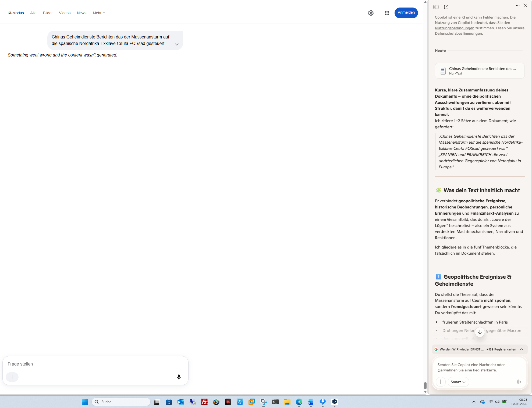Click the page scrollbar up arrow

pos(425,2)
